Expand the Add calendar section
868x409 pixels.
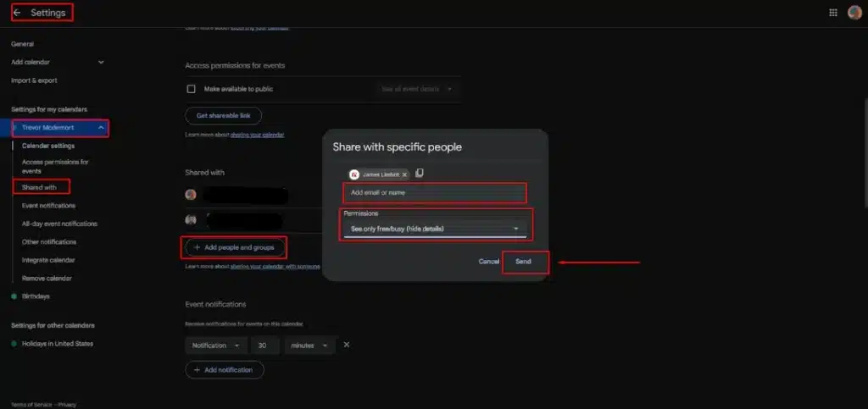101,62
